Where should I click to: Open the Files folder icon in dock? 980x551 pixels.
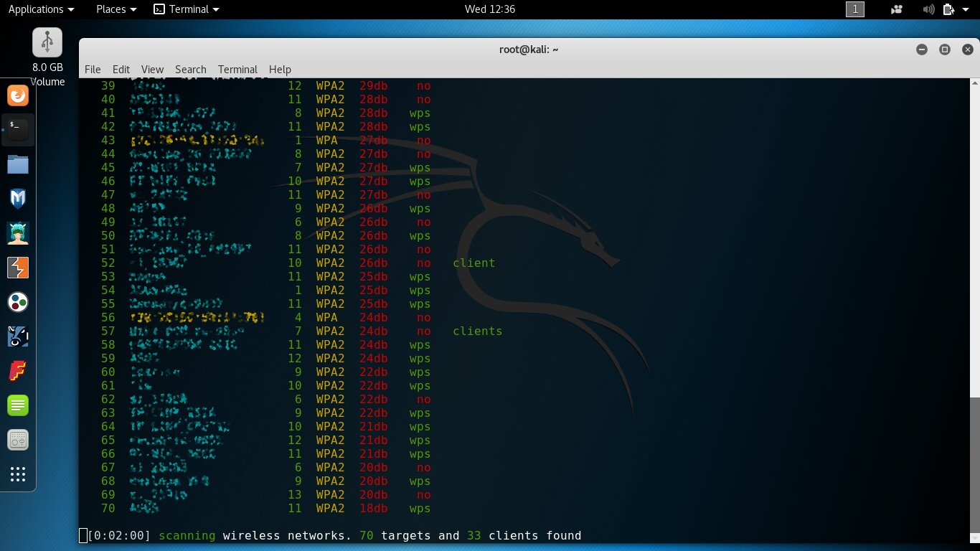18,164
